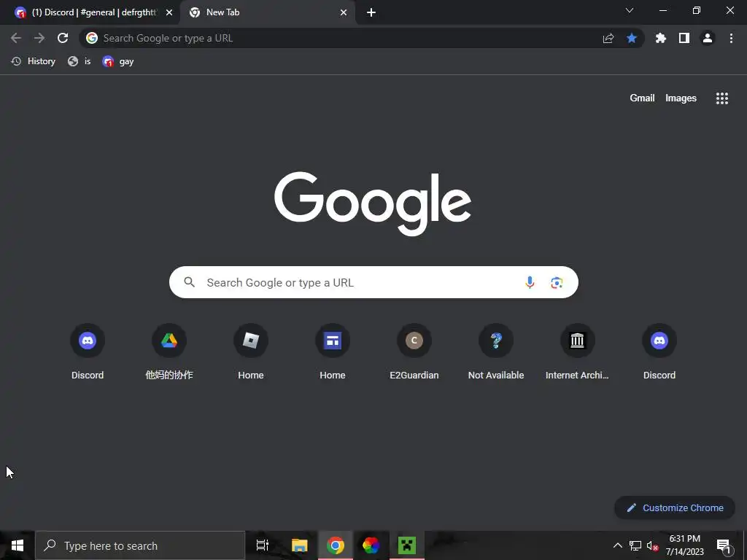This screenshot has width=747, height=560.
Task: Open Task View in the taskbar
Action: [x=263, y=545]
